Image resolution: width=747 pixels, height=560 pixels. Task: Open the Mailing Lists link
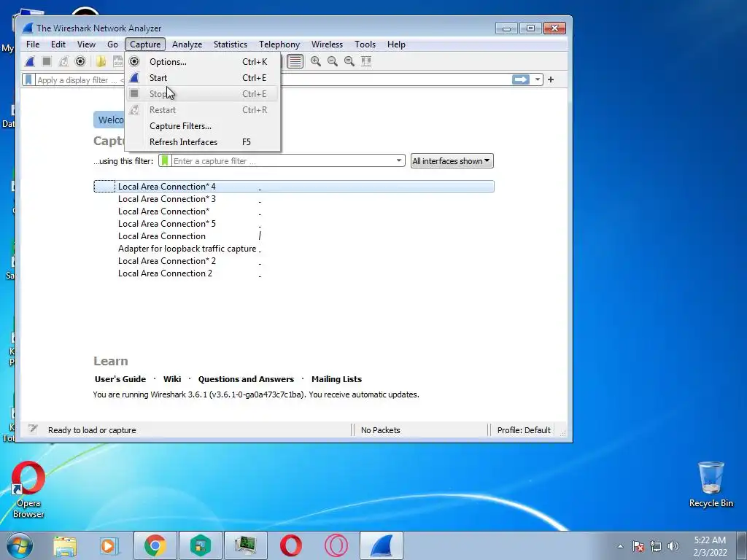[336, 379]
